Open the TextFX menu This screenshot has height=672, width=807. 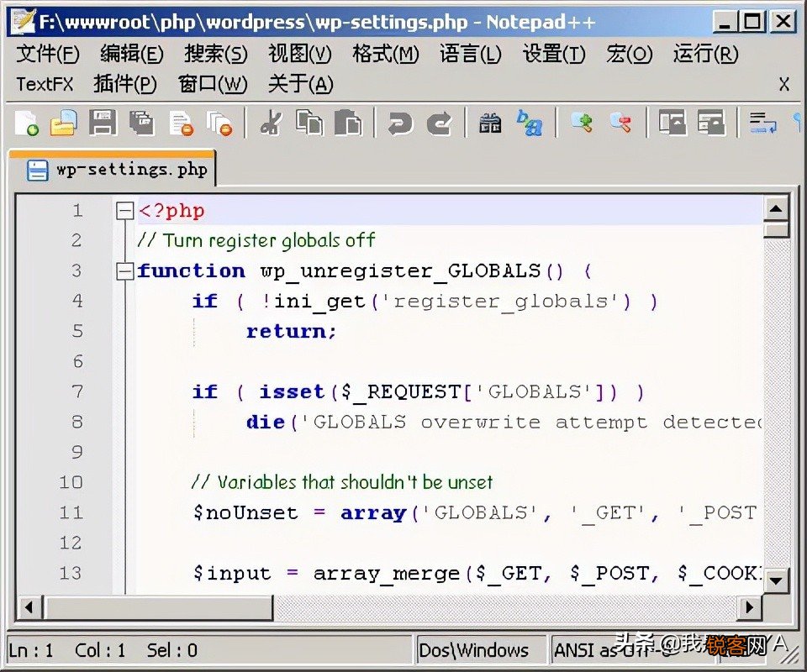pyautogui.click(x=45, y=84)
